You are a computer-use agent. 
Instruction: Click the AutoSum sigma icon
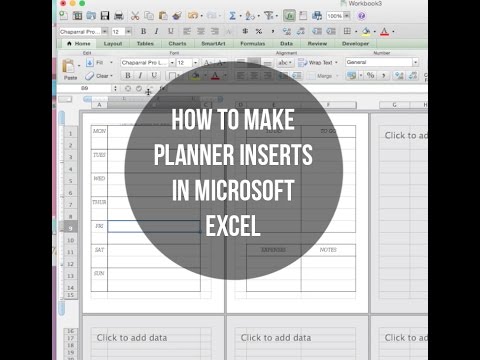232,16
